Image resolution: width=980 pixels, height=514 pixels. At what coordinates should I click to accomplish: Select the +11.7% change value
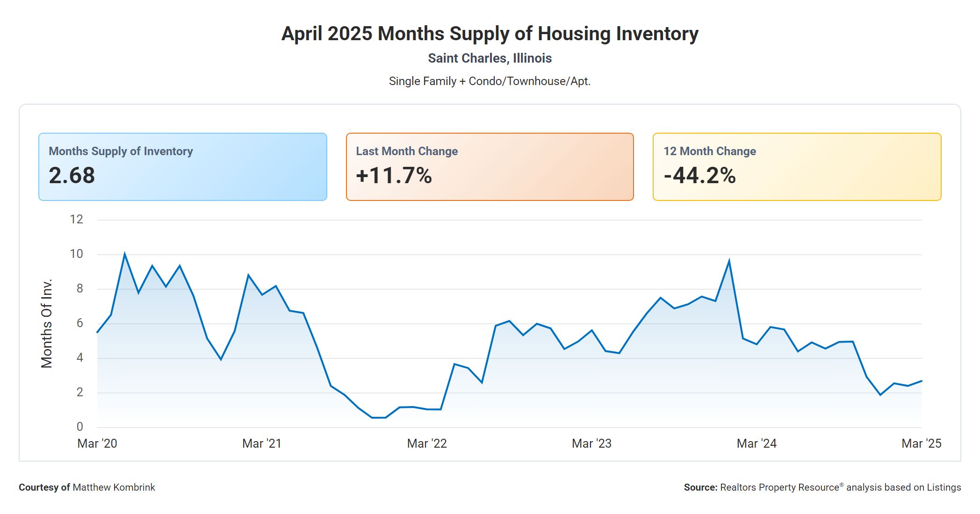coord(394,176)
